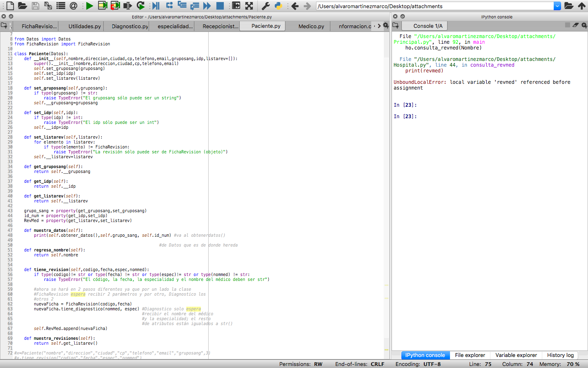Click the 'class Paciente(Datos):' code line

[x=41, y=54]
